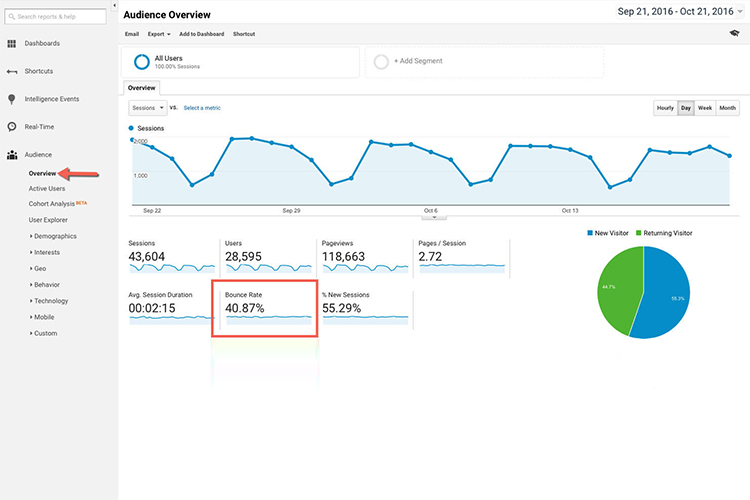Screen dimensions: 750x500
Task: Collapse the sidebar with the arrow handle
Action: pyautogui.click(x=114, y=6)
